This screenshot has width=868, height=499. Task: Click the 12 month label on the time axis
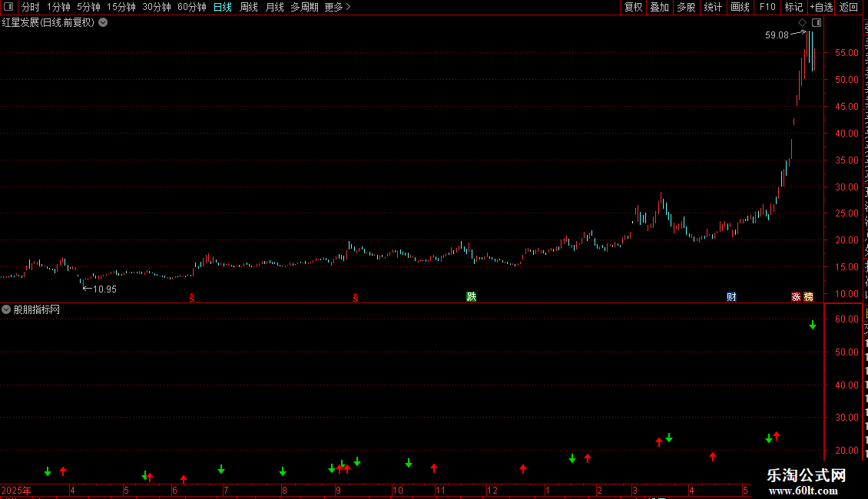492,491
